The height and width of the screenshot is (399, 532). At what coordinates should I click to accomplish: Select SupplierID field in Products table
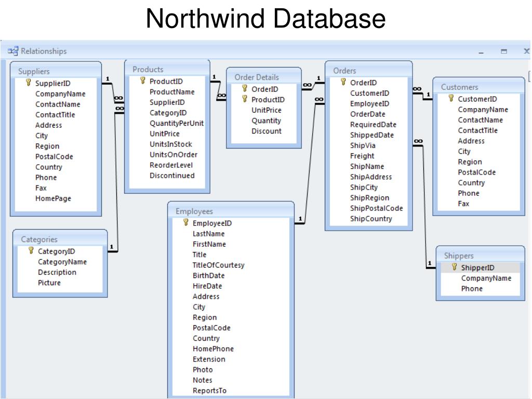click(167, 102)
